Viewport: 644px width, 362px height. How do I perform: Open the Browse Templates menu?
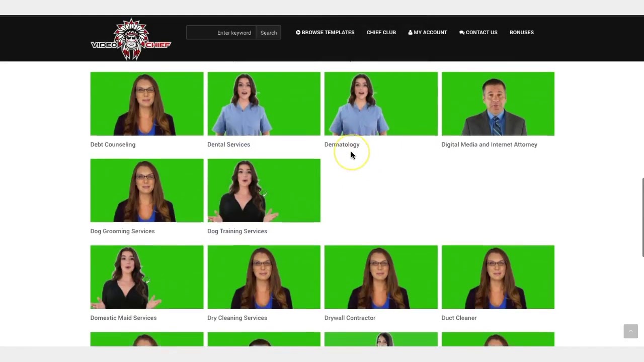[325, 32]
